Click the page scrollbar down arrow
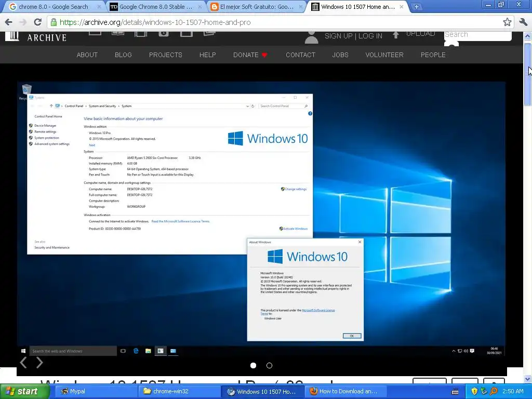The height and width of the screenshot is (399, 532). (528, 379)
